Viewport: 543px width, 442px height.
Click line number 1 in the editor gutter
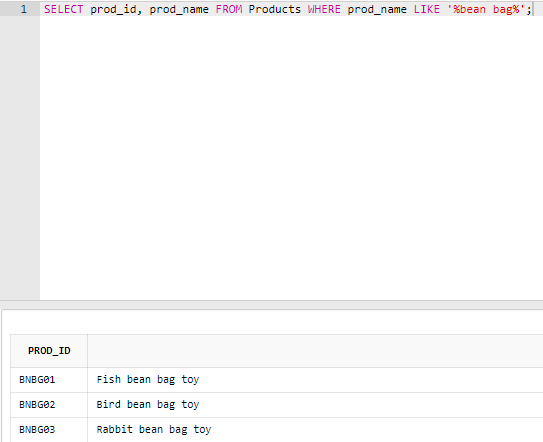24,9
